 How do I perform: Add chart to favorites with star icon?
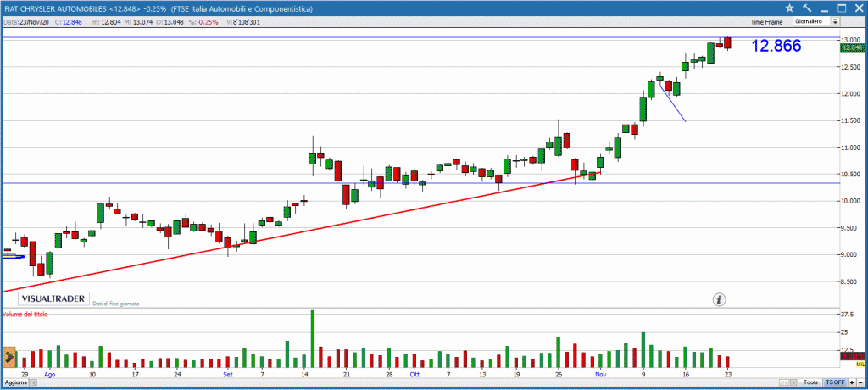click(x=790, y=8)
